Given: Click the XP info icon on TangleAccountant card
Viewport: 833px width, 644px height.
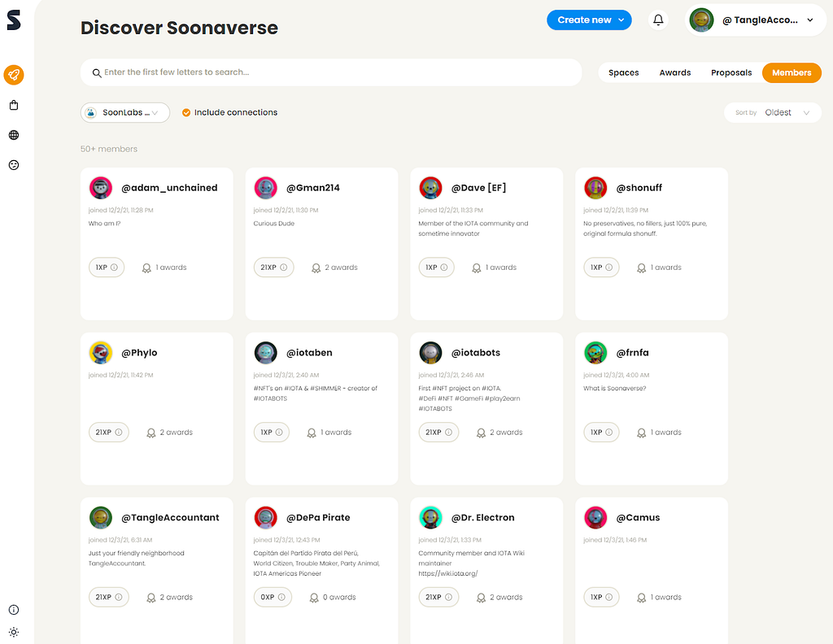Looking at the screenshot, I should 119,598.
